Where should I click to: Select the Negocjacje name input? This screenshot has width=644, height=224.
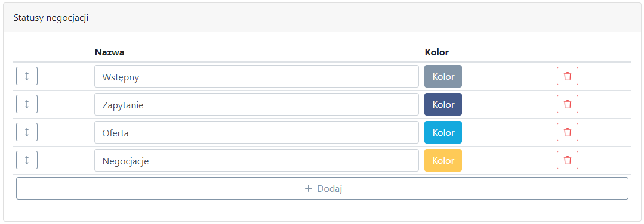tap(257, 160)
